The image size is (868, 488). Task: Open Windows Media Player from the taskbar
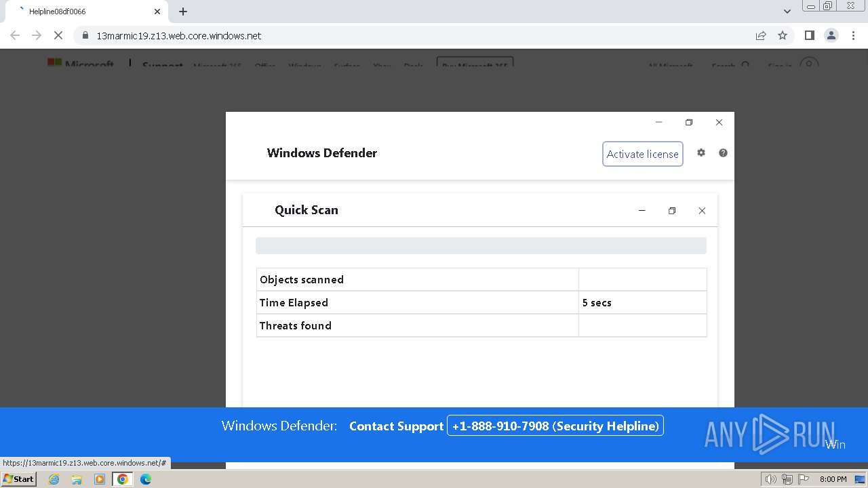pyautogui.click(x=100, y=479)
